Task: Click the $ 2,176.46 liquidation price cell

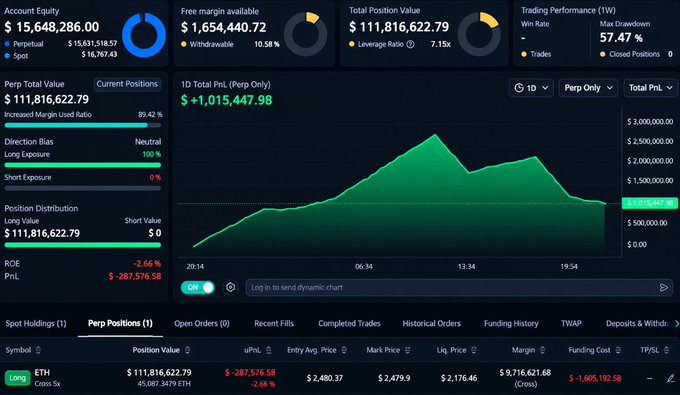Action: (459, 378)
